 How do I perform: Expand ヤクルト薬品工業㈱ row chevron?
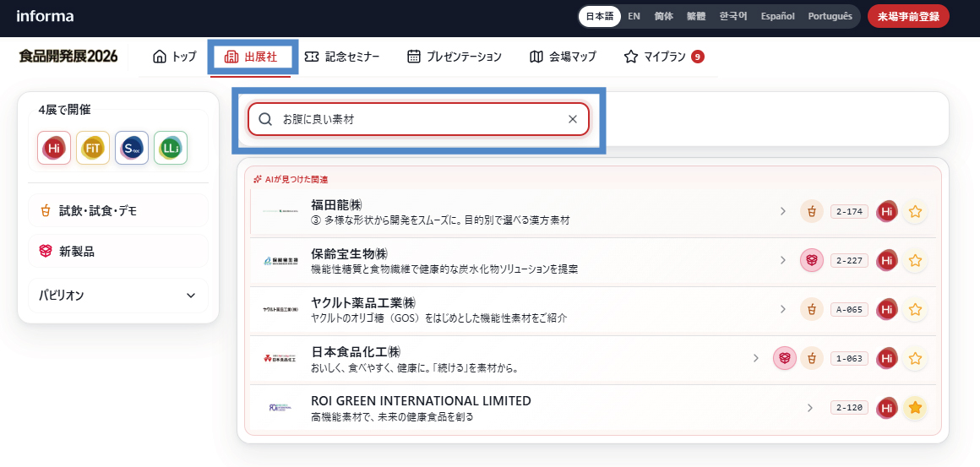[782, 309]
